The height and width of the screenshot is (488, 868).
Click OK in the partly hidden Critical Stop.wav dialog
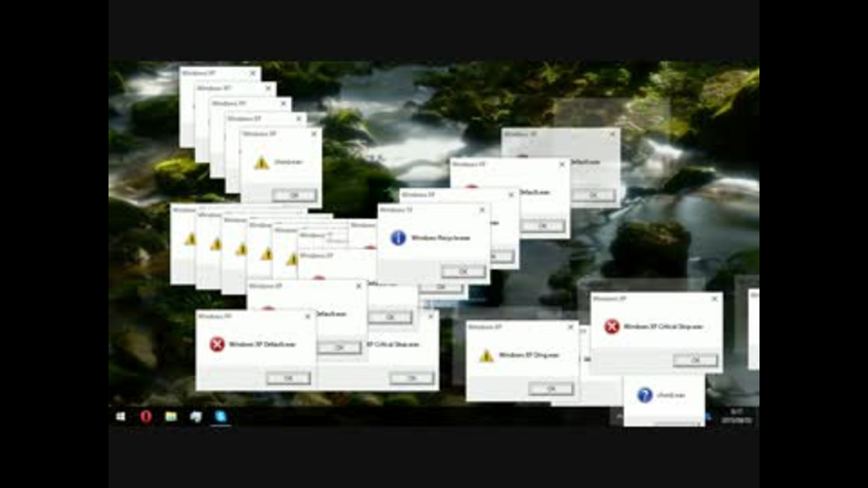pos(411,378)
